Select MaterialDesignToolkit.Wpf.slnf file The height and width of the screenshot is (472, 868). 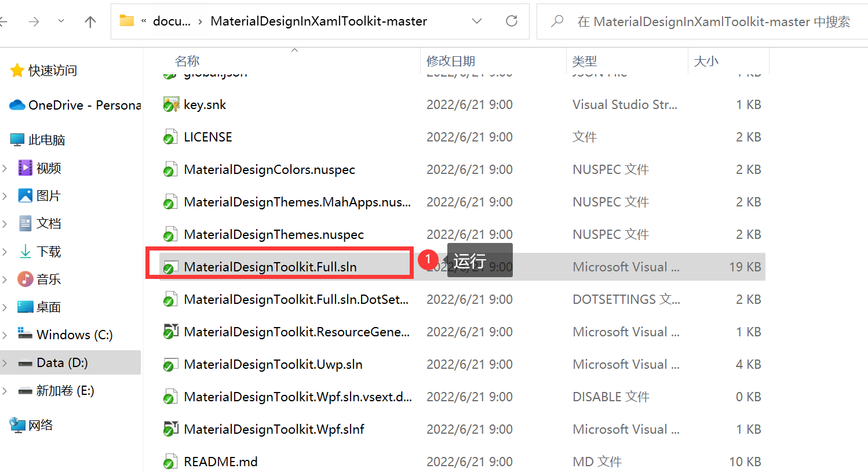click(x=274, y=430)
